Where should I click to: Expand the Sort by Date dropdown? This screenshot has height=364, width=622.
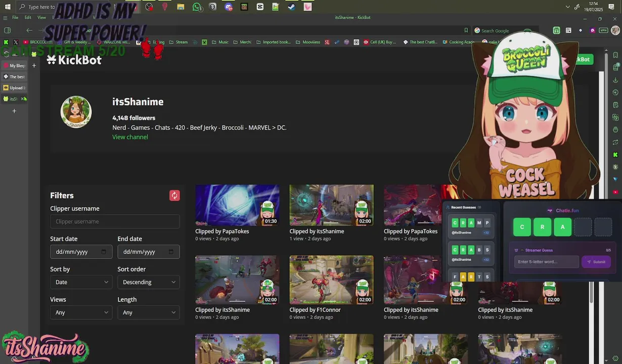(x=81, y=282)
